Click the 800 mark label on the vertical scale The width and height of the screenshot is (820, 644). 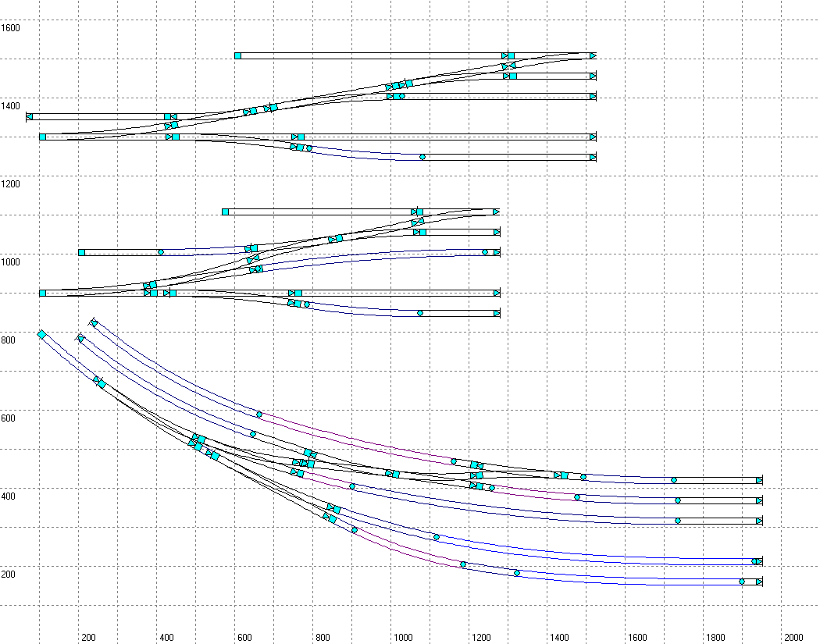pos(9,340)
